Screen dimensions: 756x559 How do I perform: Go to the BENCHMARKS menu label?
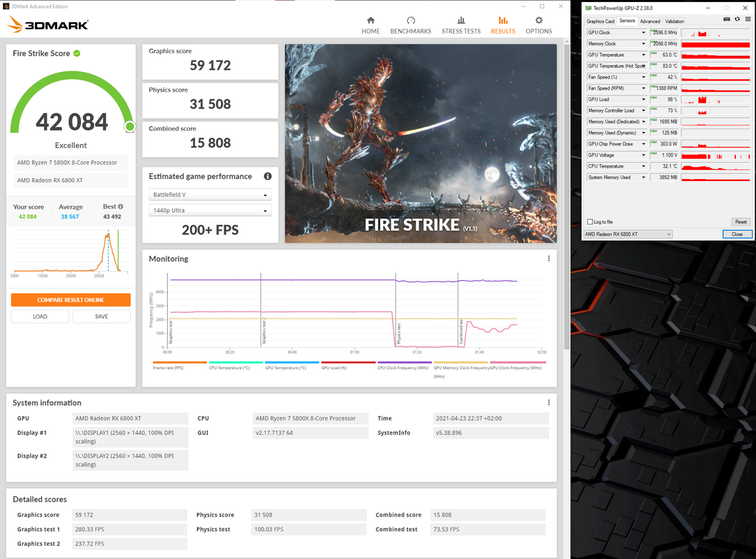(411, 31)
